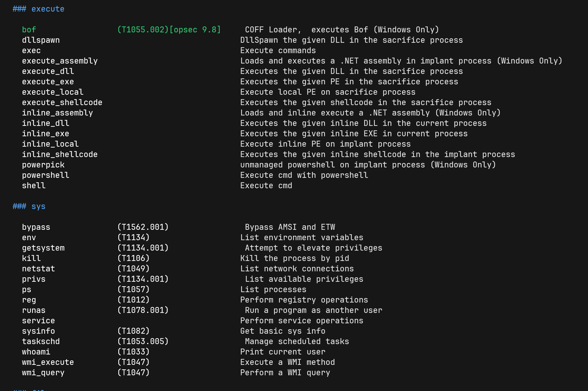This screenshot has height=391, width=588.
Task: Click the green "bof" command name
Action: [x=29, y=30]
